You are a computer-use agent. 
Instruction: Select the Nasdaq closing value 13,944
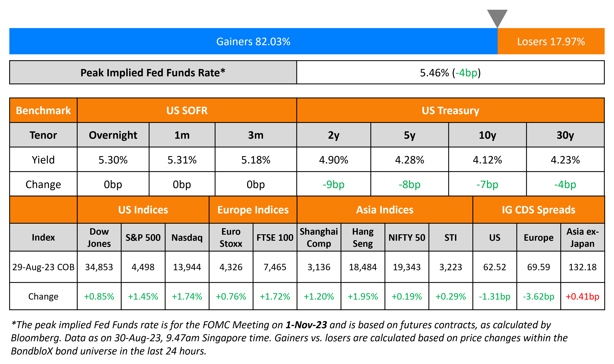click(x=187, y=267)
